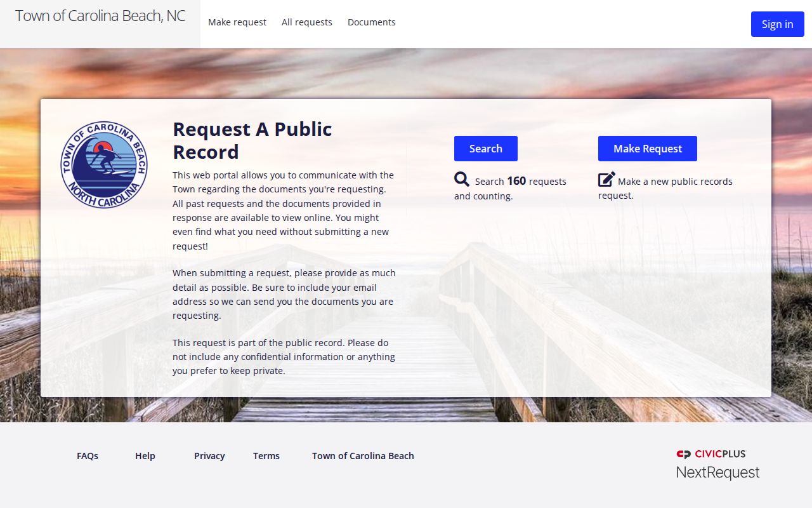Click the Town of Carolina Beach, NC header title
Viewport: 812px width, 508px height.
coord(100,17)
